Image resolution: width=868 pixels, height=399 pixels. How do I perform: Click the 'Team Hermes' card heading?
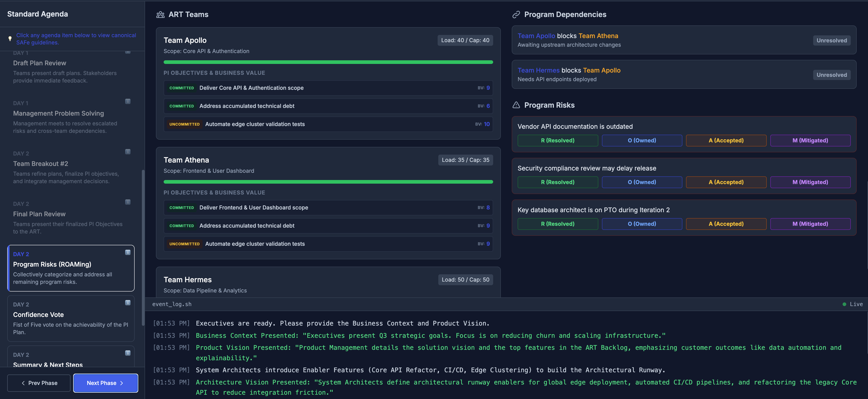188,280
